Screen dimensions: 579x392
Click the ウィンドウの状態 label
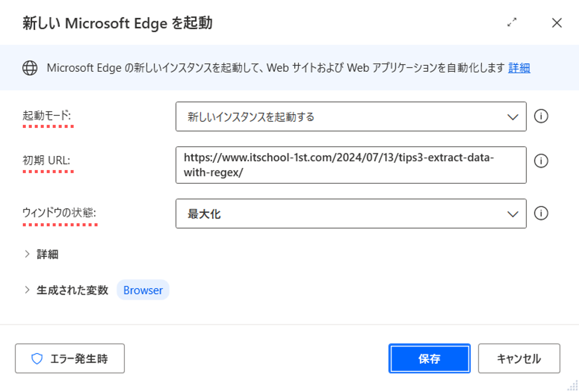tap(59, 213)
